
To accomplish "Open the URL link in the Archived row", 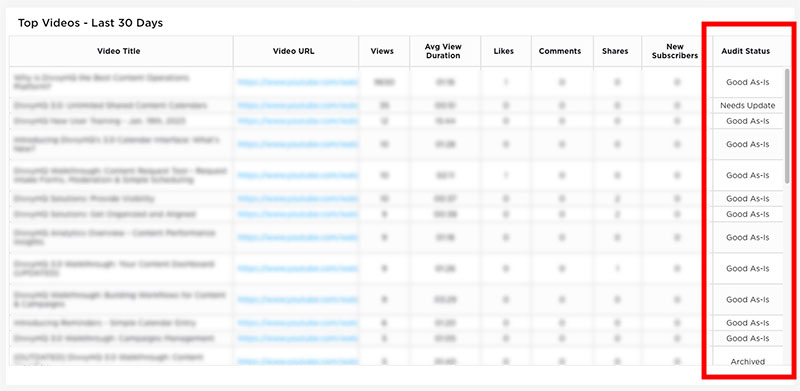I will tap(297, 361).
